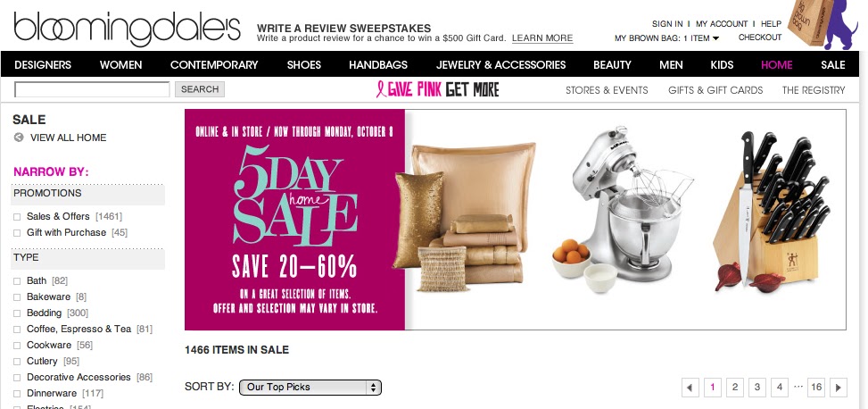Click the previous page arrow
This screenshot has width=868, height=409.
(690, 388)
